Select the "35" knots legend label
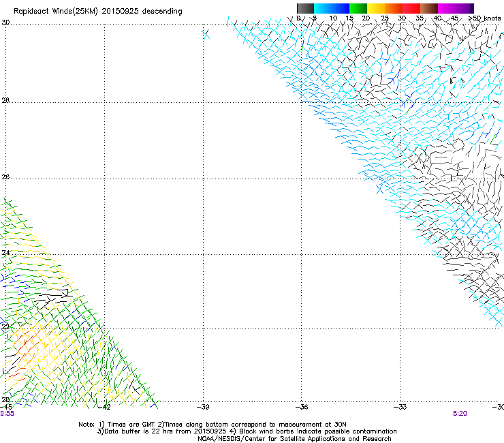504x443 pixels. tap(420, 18)
